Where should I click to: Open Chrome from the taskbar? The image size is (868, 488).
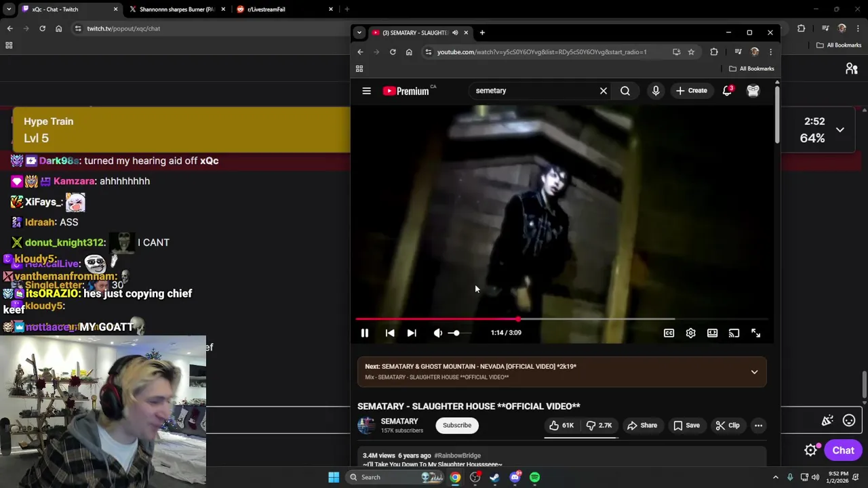[455, 477]
